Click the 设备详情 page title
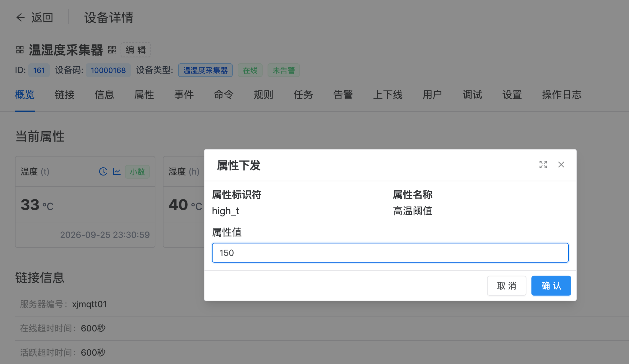Image resolution: width=629 pixels, height=364 pixels. pyautogui.click(x=109, y=18)
